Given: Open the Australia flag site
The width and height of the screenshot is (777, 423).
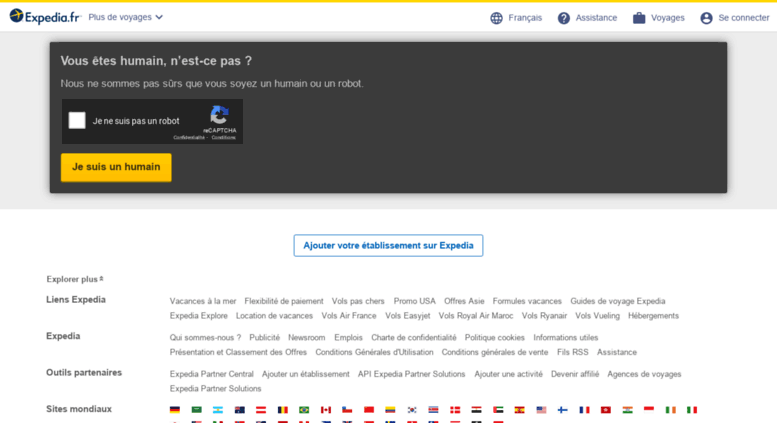Looking at the screenshot, I should coord(239,410).
